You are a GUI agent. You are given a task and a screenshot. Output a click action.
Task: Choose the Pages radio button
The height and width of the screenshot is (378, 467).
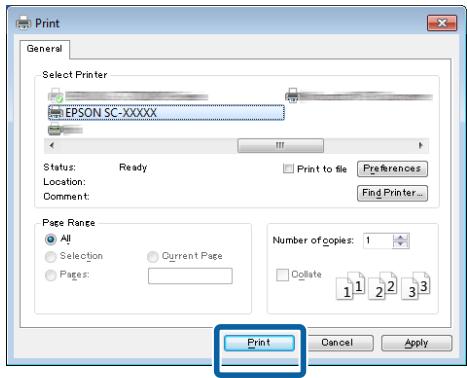coord(51,275)
